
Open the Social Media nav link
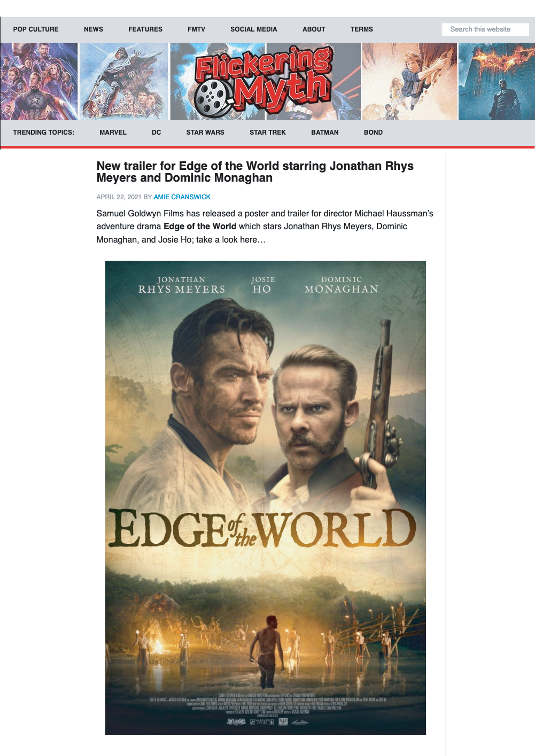(254, 29)
